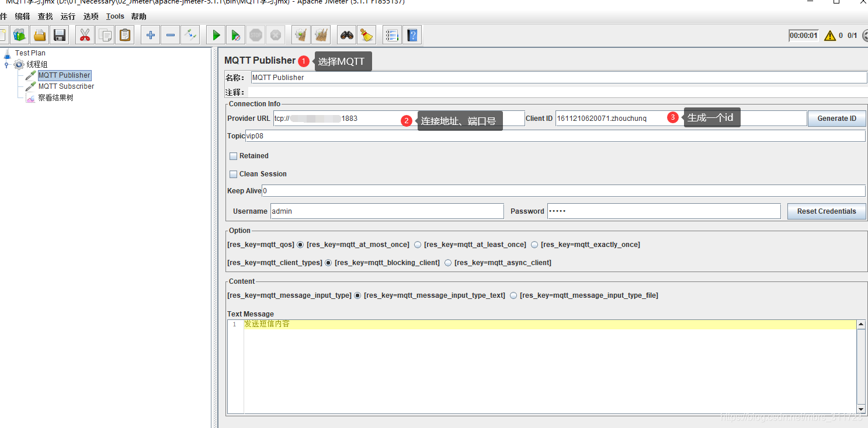Click the Topic field containing vip08
The image size is (868, 428).
tap(555, 136)
